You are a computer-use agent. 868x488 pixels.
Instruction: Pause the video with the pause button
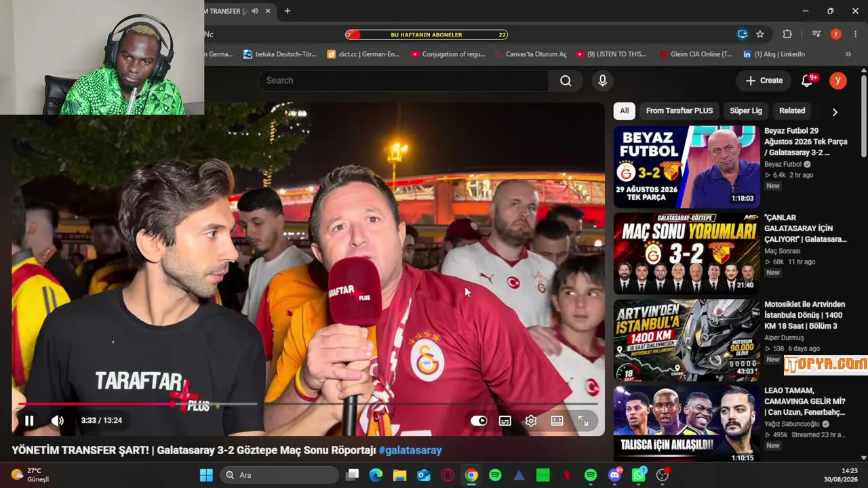pos(29,420)
